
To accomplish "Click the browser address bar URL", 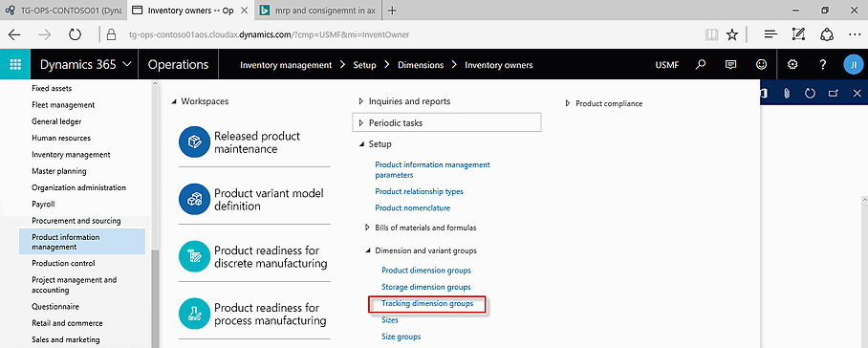I will 269,34.
